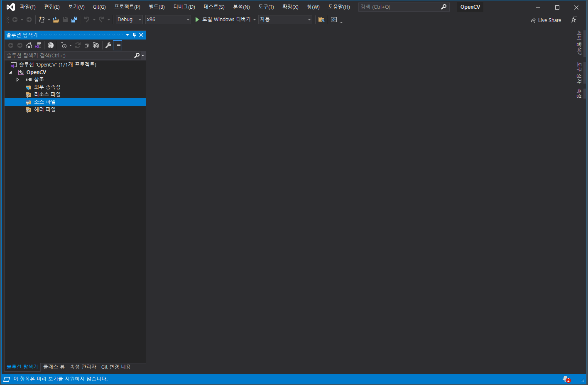
Task: Open the Git(G) menu
Action: point(99,7)
